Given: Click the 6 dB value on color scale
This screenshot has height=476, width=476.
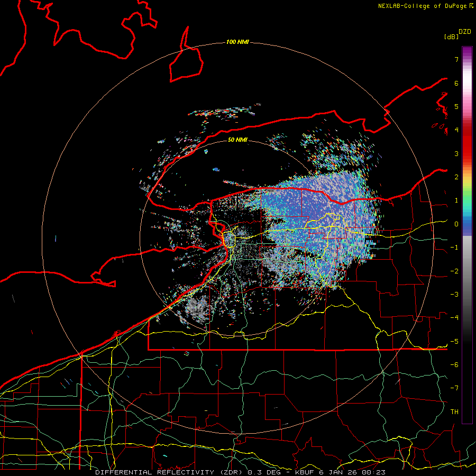Looking at the screenshot, I should pyautogui.click(x=456, y=83).
